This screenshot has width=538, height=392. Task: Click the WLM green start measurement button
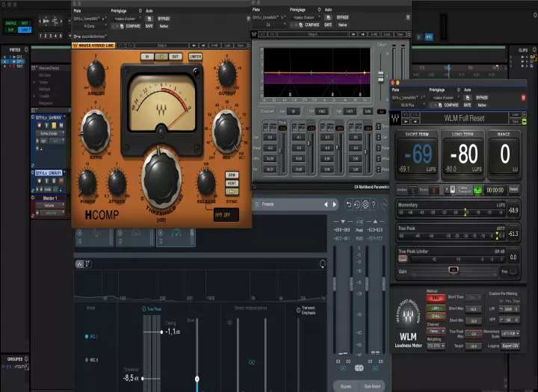[477, 190]
